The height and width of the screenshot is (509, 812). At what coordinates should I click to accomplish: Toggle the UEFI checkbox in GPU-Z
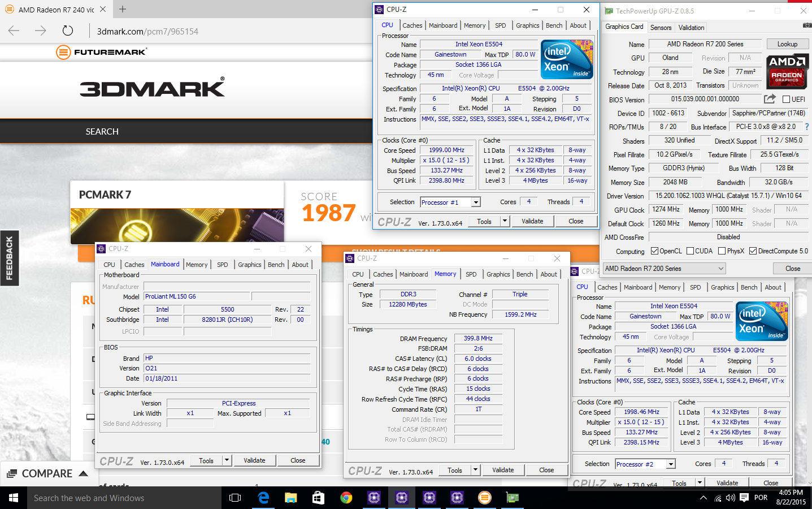point(786,99)
